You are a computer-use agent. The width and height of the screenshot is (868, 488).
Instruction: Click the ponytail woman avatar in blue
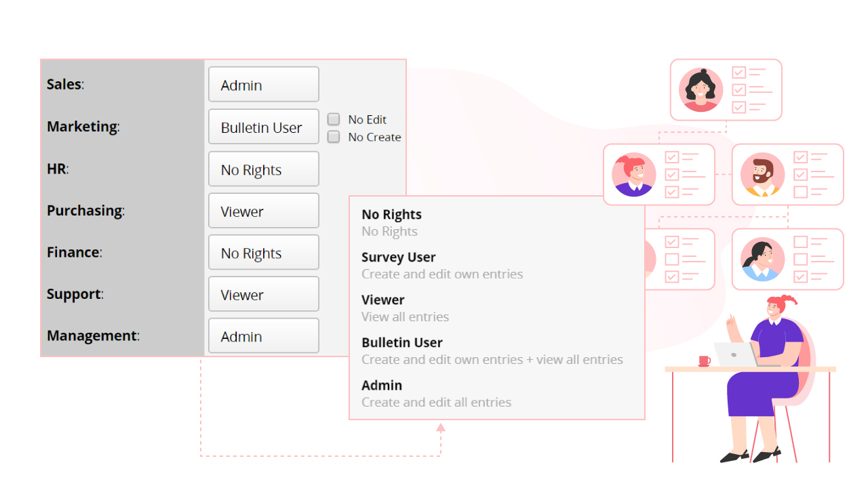point(762,259)
